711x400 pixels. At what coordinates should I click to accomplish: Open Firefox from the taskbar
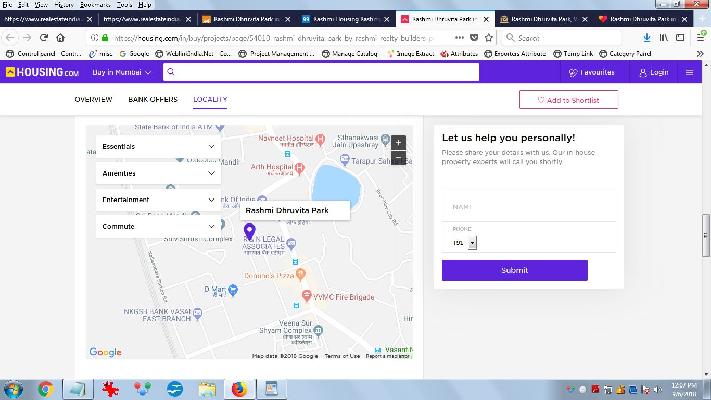[239, 390]
